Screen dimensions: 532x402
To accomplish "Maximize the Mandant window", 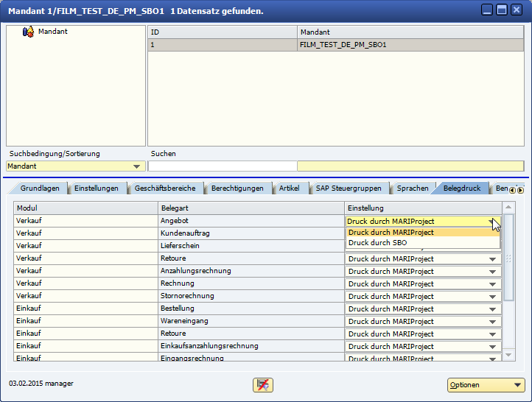I will click(501, 10).
